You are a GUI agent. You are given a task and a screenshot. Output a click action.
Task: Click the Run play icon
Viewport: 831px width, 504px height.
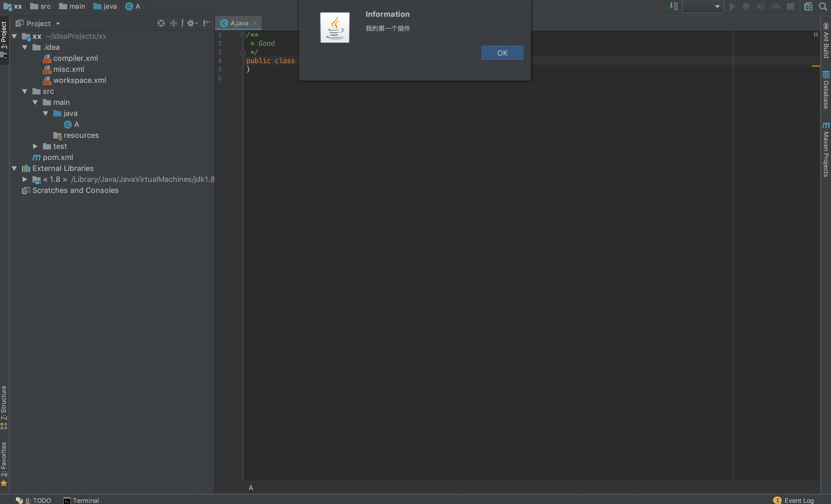pos(732,6)
